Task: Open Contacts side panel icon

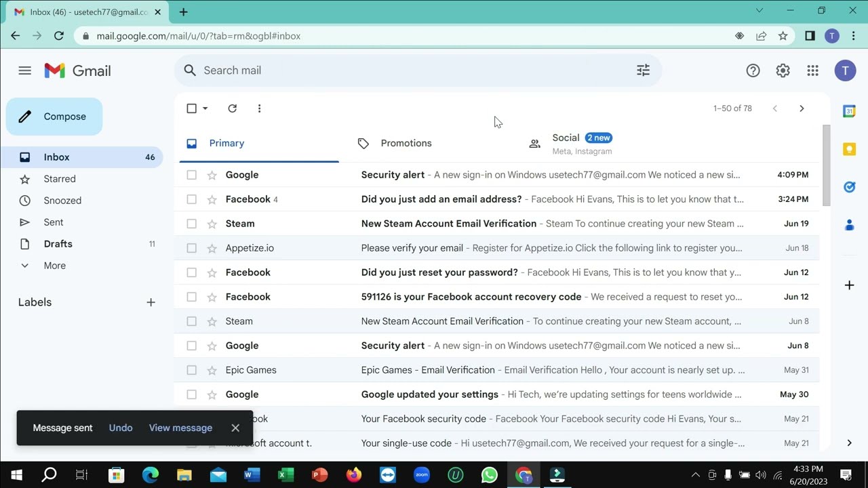Action: pyautogui.click(x=849, y=225)
